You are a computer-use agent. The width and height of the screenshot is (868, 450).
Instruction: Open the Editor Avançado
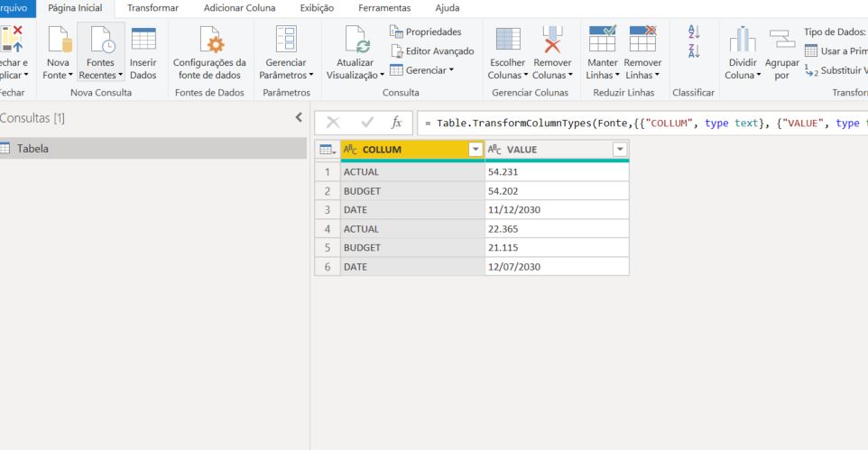click(x=432, y=51)
